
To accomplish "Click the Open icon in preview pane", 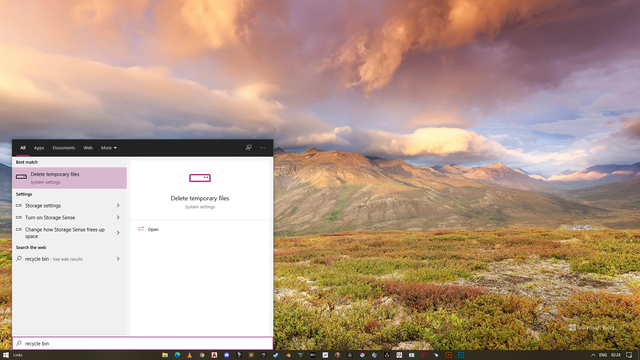I will point(141,229).
